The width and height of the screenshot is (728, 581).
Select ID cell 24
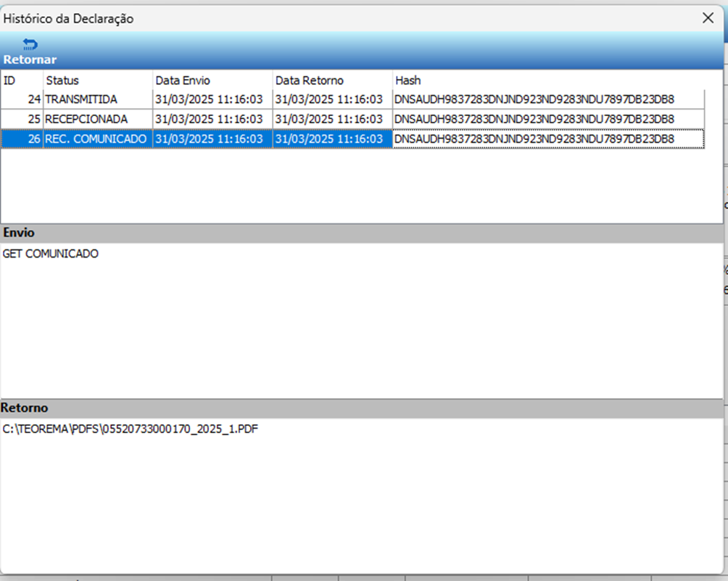[22, 99]
